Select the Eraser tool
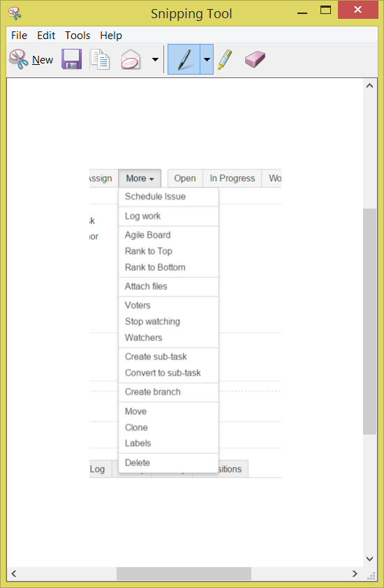This screenshot has width=384, height=588. [255, 59]
